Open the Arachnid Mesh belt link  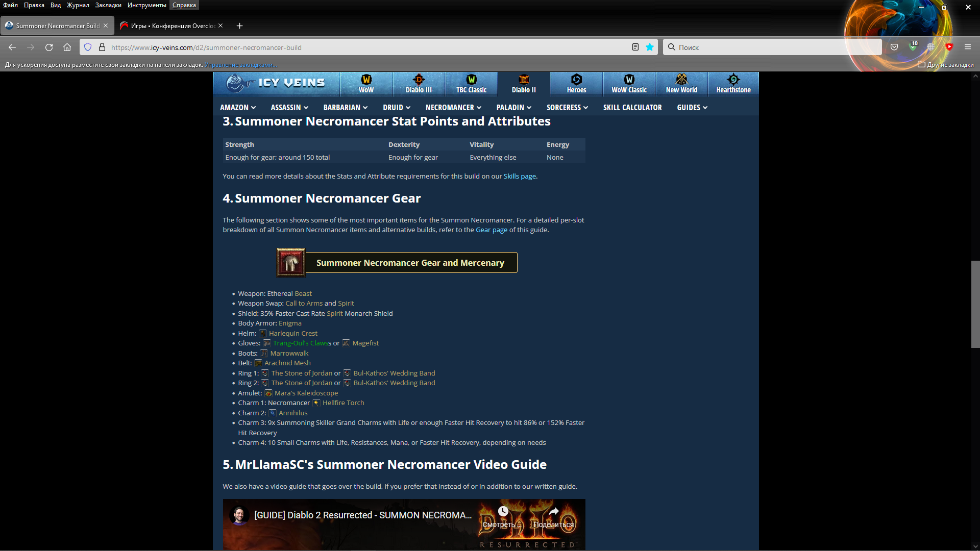point(287,363)
